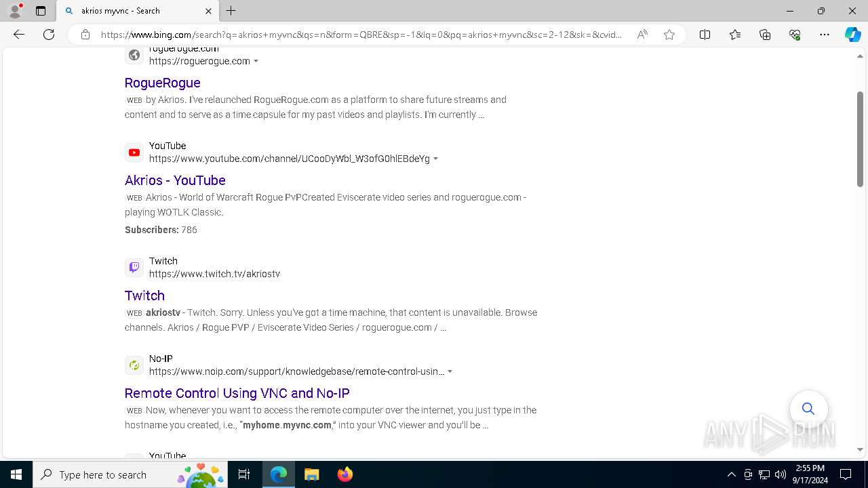This screenshot has width=868, height=488.
Task: Close the akrios myvnc search tab
Action: tap(208, 11)
